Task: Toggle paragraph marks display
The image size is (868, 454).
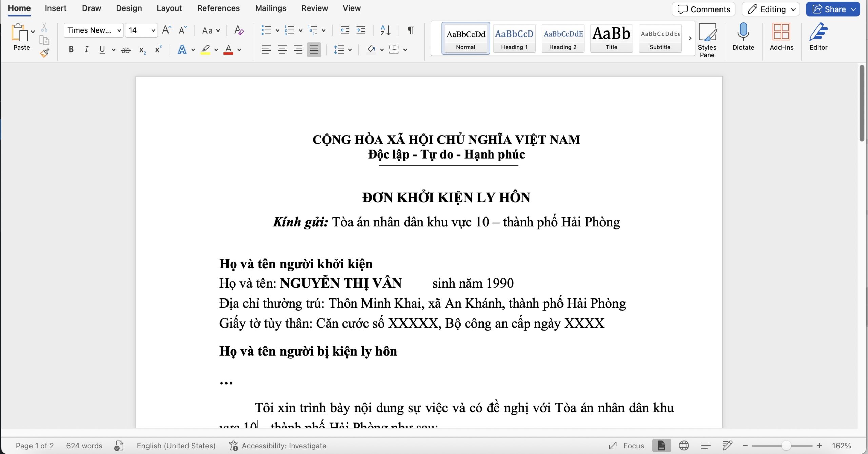Action: tap(410, 30)
